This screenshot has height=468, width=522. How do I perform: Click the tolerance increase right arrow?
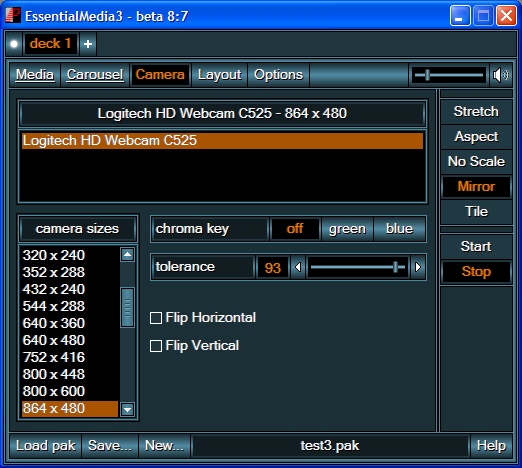pyautogui.click(x=418, y=267)
